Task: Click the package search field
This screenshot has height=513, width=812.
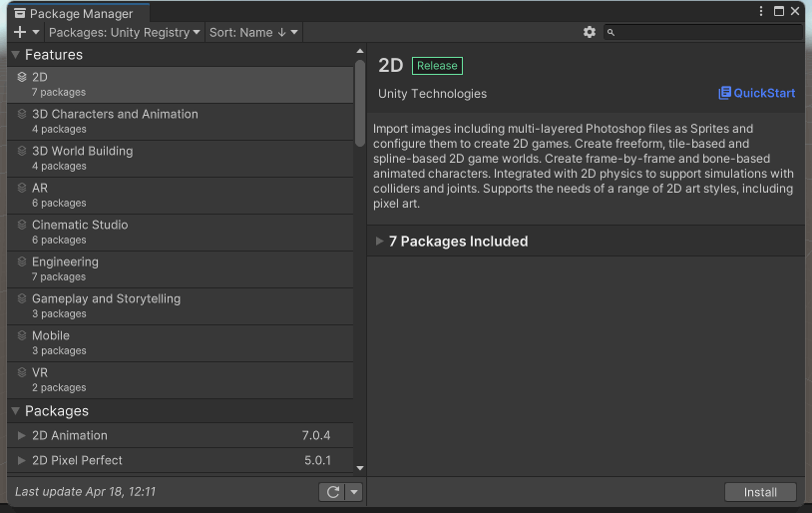Action: [703, 32]
